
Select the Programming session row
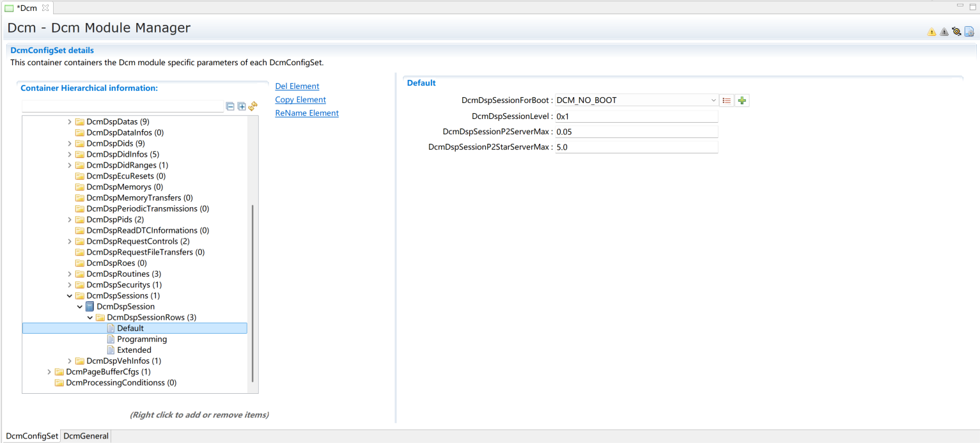click(x=142, y=339)
